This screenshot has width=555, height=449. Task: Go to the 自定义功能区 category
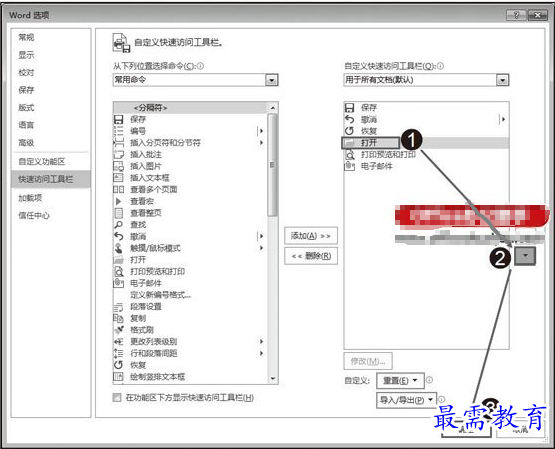[42, 161]
